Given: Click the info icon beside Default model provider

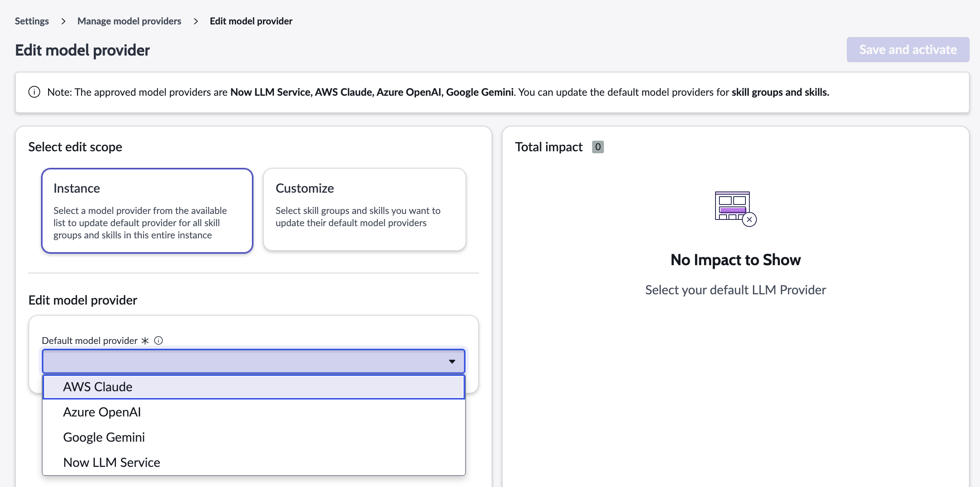Looking at the screenshot, I should point(158,340).
